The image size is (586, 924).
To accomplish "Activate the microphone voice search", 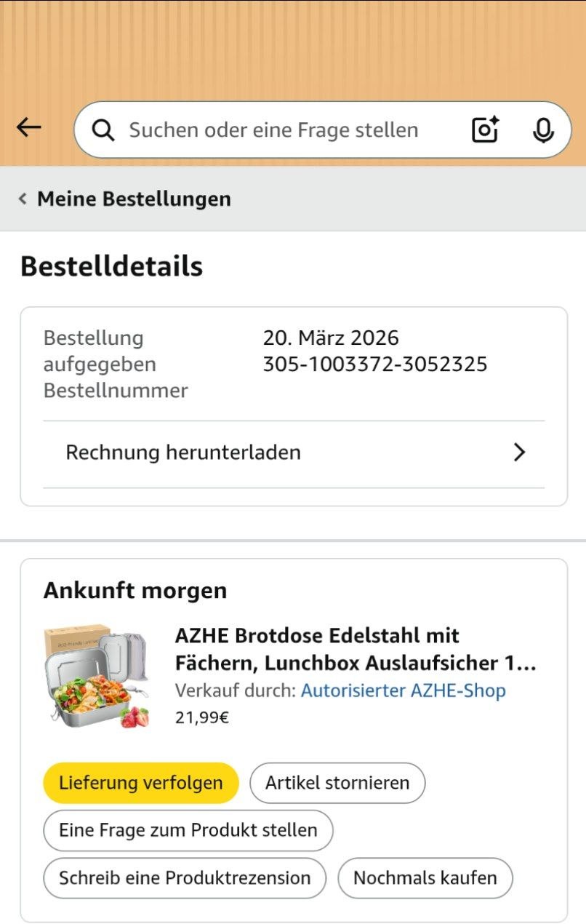I will pos(542,130).
